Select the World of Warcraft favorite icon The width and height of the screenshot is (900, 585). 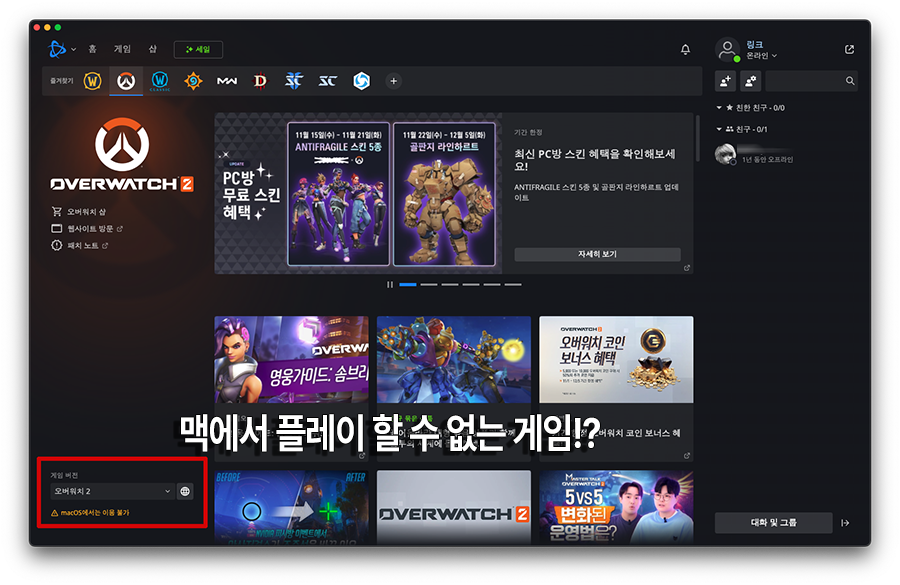[92, 81]
